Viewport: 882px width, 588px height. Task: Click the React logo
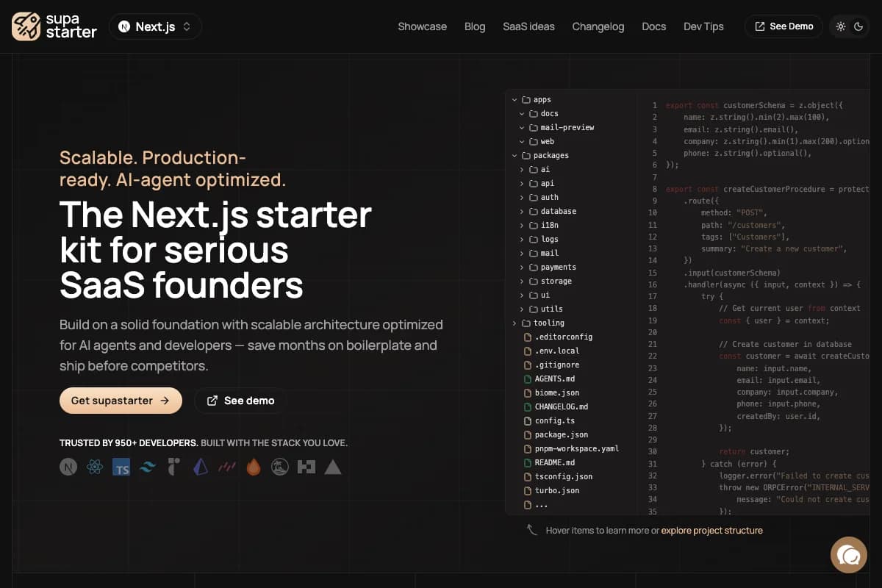click(x=94, y=466)
